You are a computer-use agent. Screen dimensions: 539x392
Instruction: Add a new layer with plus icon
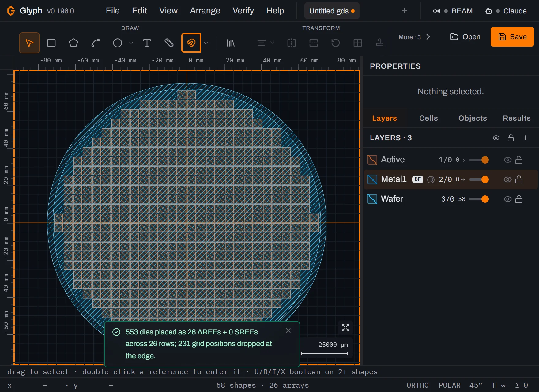coord(526,138)
